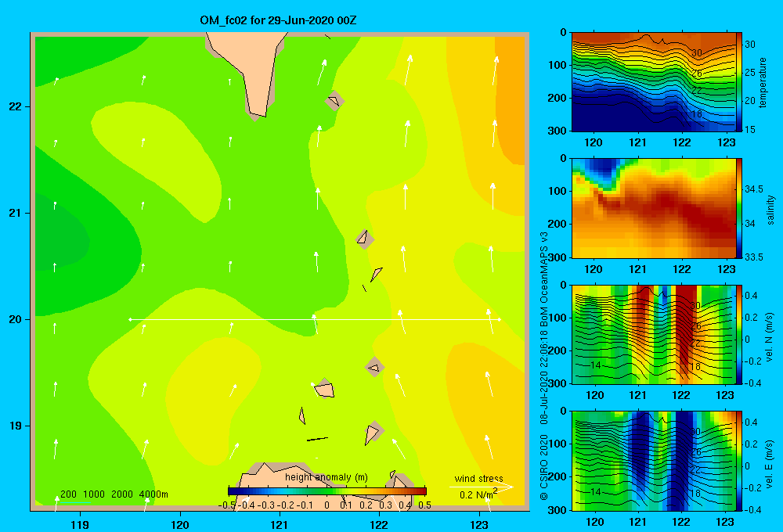Click latitude label "19" on the main map

(x=16, y=426)
